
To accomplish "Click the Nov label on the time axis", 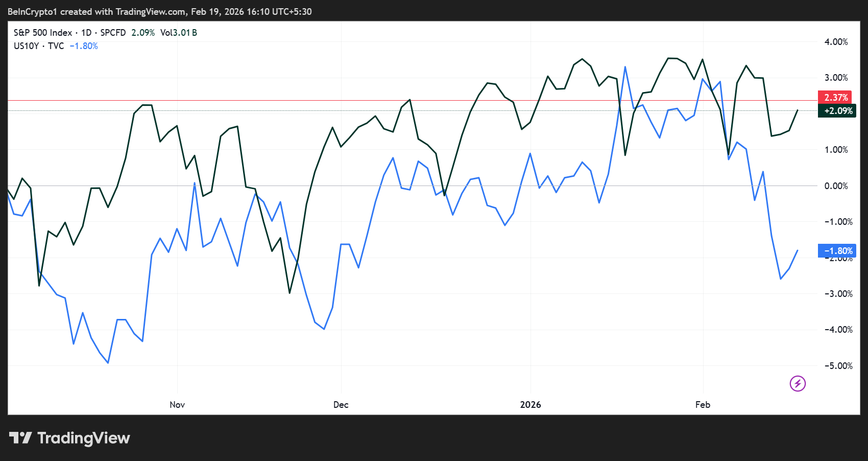I will coord(177,404).
